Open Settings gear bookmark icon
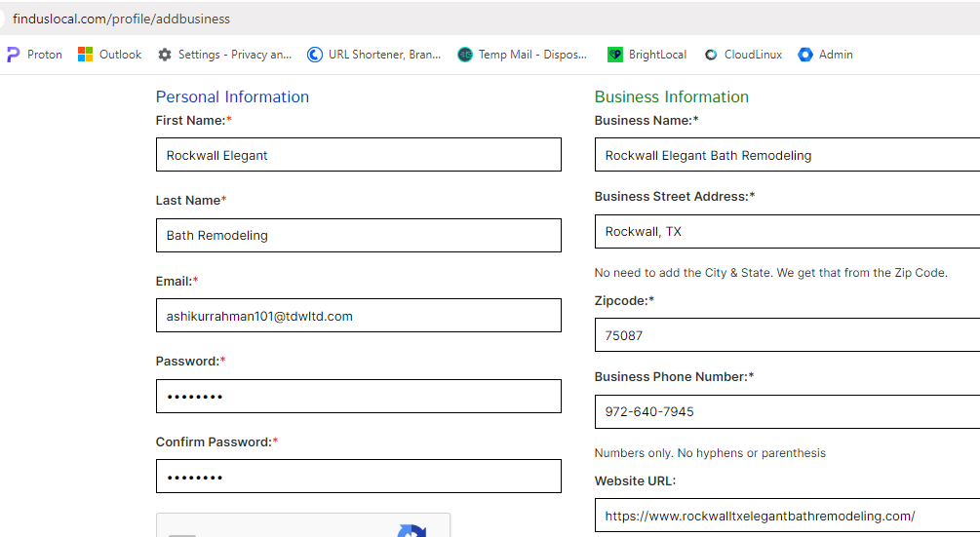This screenshot has width=980, height=537. [x=165, y=55]
